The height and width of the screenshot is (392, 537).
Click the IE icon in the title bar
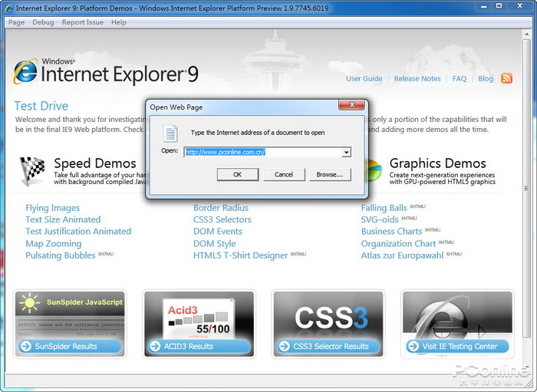point(9,8)
